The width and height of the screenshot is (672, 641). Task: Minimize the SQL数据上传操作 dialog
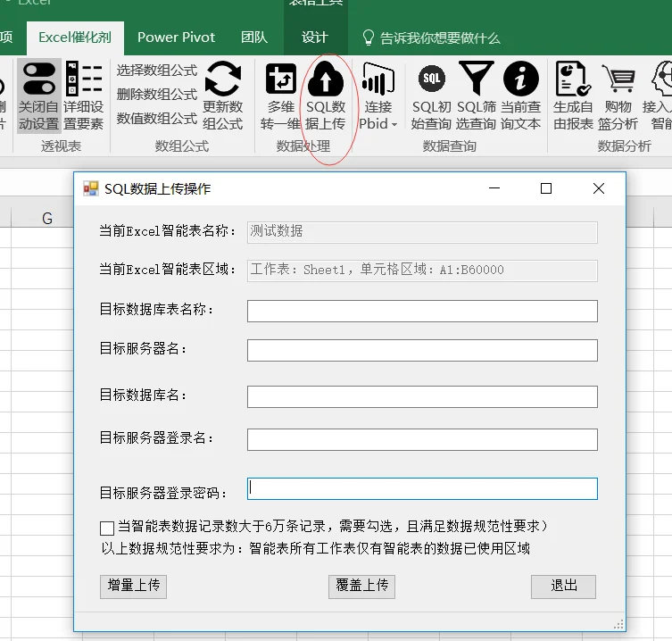pyautogui.click(x=494, y=188)
